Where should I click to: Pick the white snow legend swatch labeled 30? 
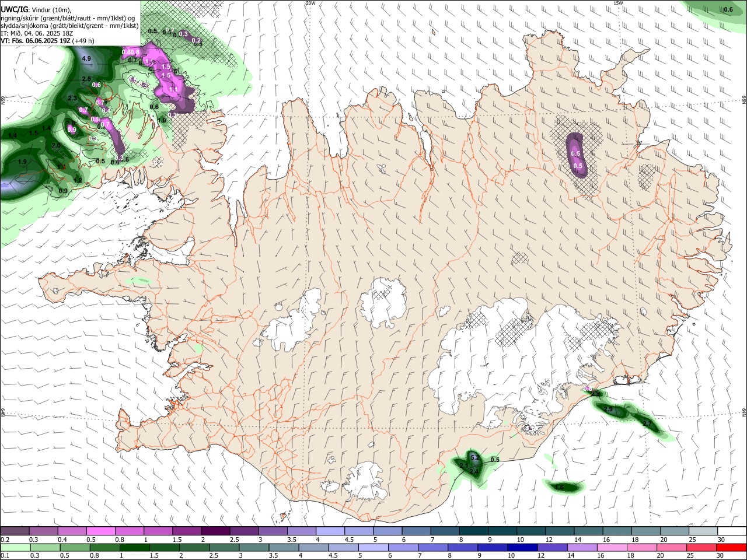pos(732,531)
